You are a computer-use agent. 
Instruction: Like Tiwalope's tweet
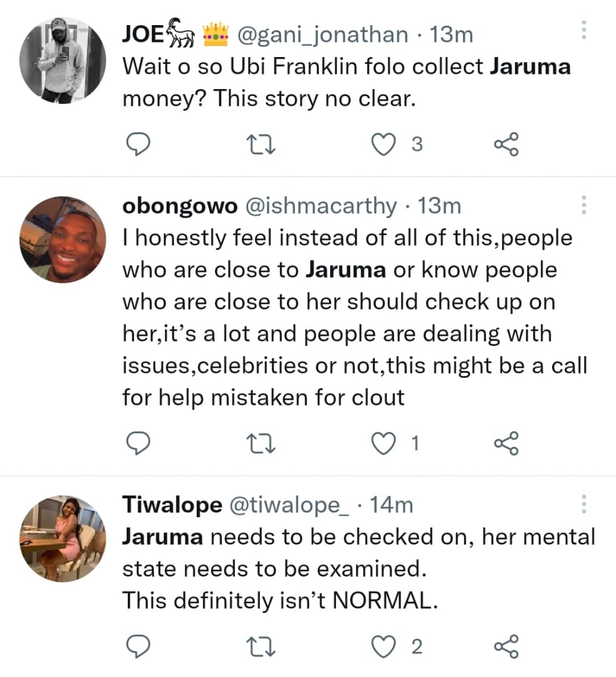pyautogui.click(x=384, y=646)
